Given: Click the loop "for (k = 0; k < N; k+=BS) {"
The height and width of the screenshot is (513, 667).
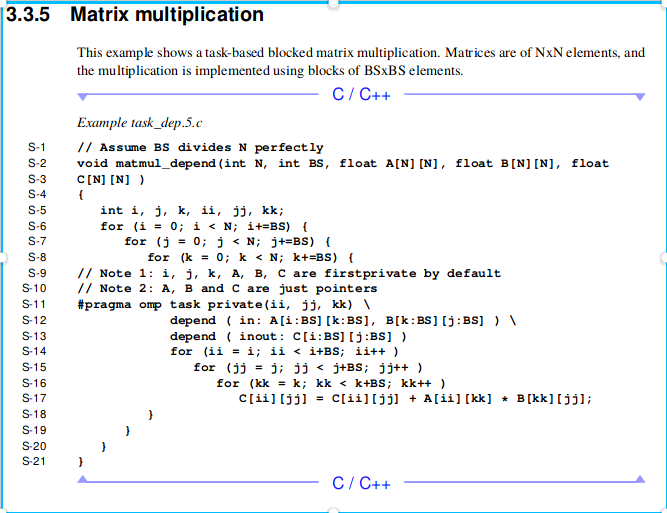Looking at the screenshot, I should 251,258.
